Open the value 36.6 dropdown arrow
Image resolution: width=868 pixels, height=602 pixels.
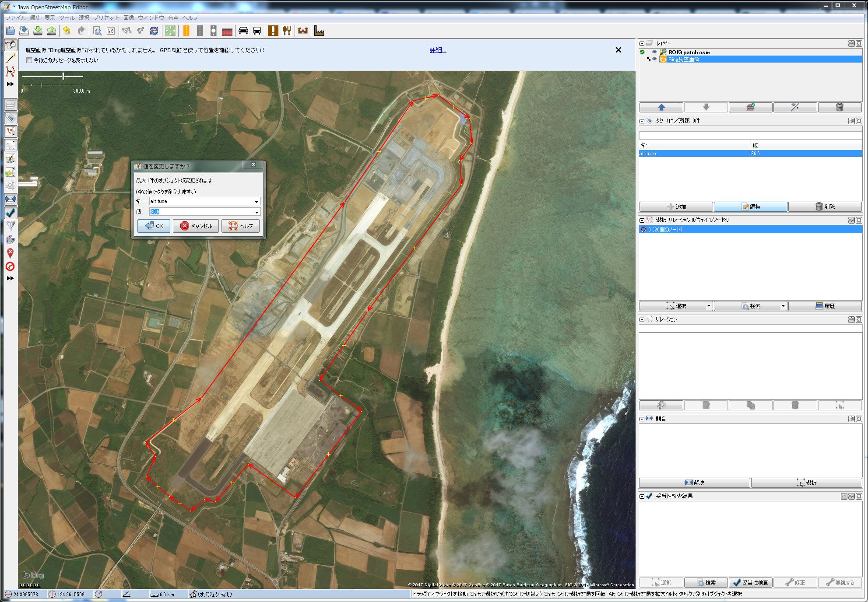[x=257, y=212]
